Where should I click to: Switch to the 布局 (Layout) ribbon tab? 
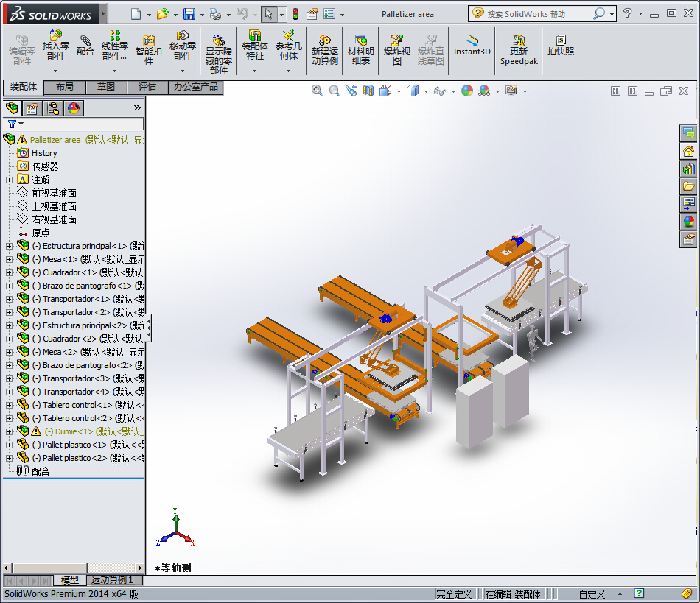click(65, 87)
